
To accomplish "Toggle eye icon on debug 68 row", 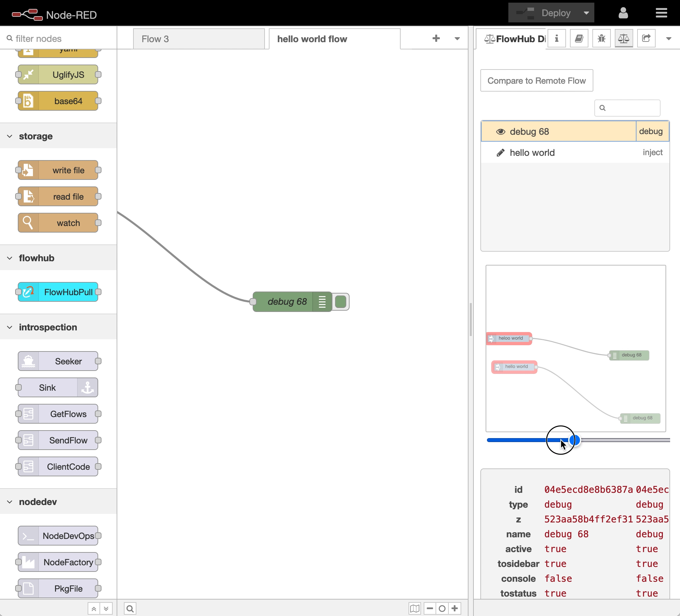I will [x=500, y=131].
